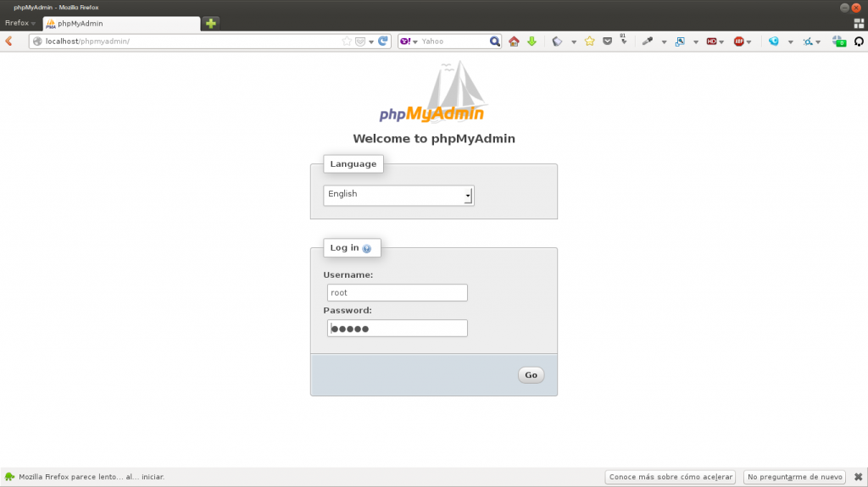Click the Log in help question icon

(366, 248)
